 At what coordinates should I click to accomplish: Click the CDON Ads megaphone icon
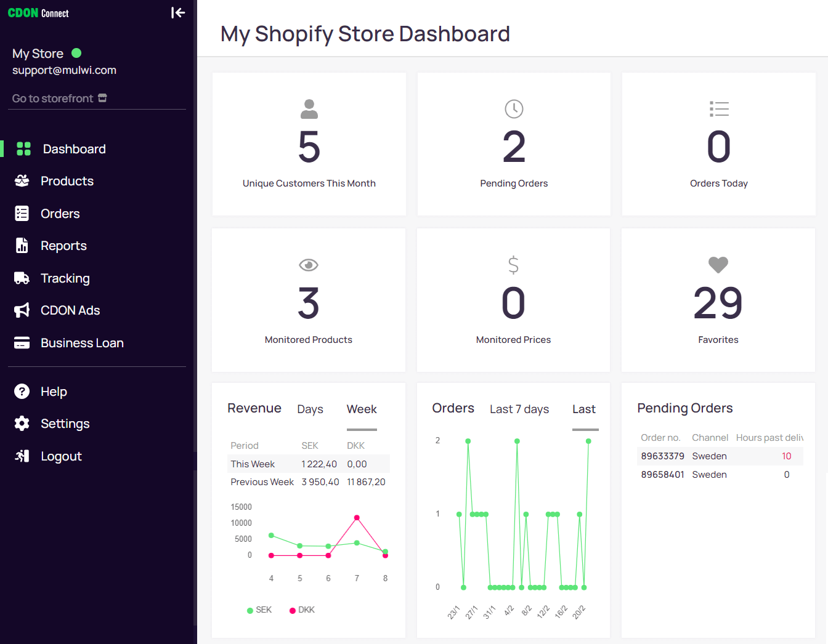(22, 310)
